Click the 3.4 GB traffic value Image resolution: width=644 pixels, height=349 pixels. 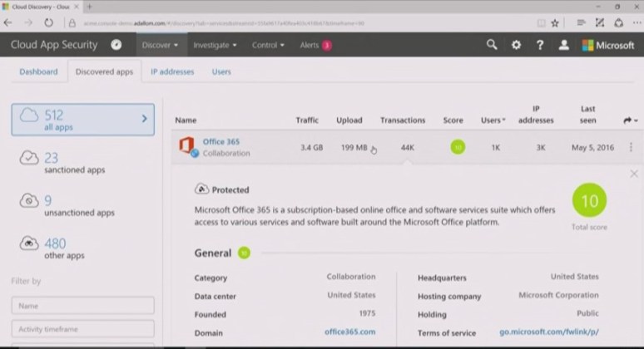(x=311, y=147)
